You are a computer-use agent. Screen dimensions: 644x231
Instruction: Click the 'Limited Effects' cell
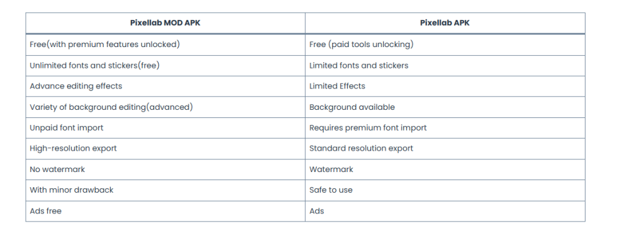445,86
